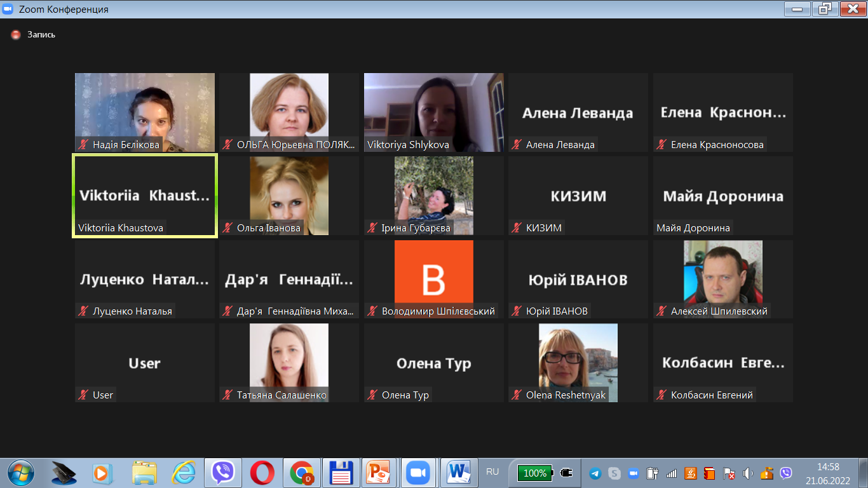The image size is (868, 488).
Task: Click the muted mic icon by Алексей Шпилевский
Action: [661, 311]
